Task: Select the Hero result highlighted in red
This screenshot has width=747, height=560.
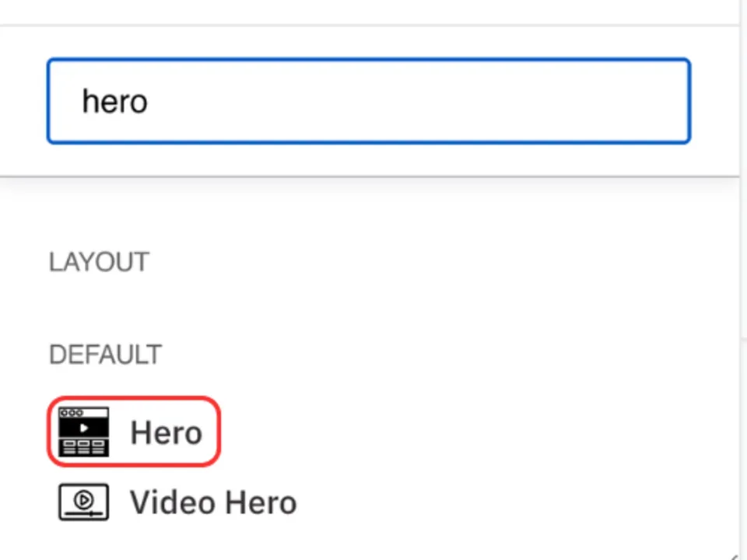Action: coord(134,431)
